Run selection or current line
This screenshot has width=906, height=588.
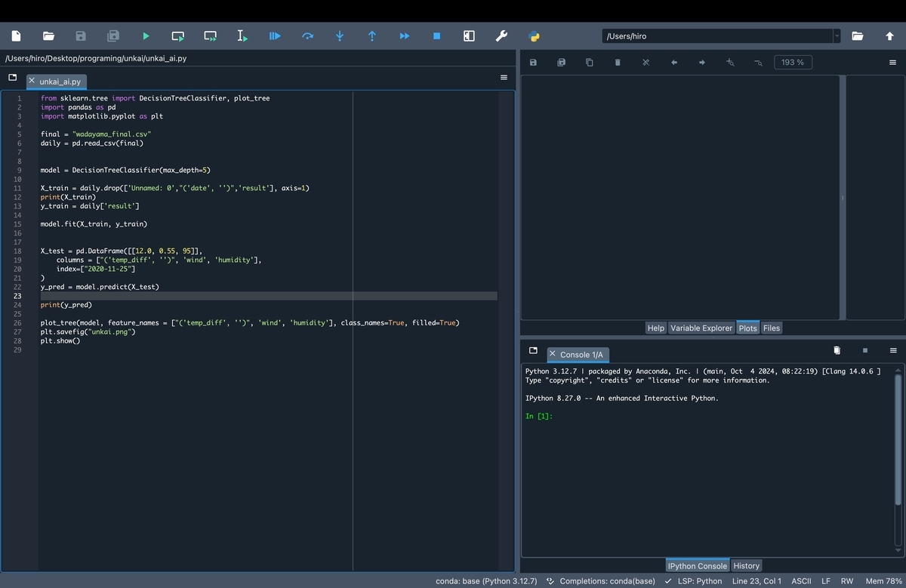(242, 35)
